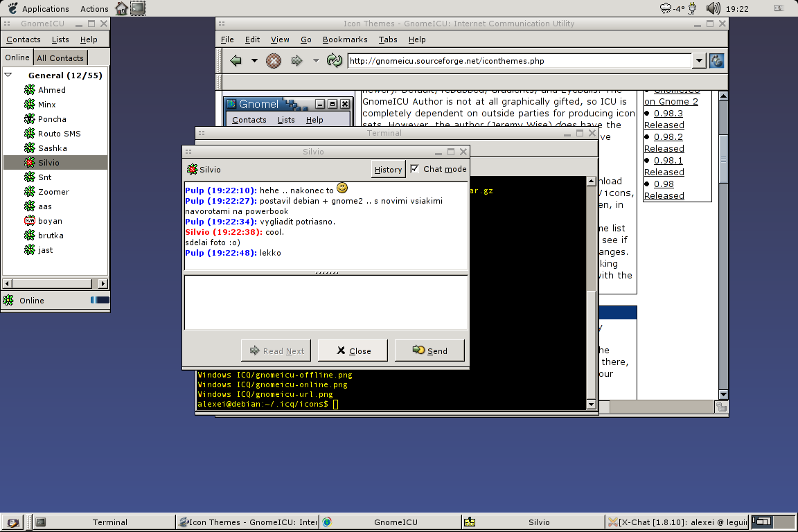Click the terminal launcher icon in top panel

tap(138, 8)
